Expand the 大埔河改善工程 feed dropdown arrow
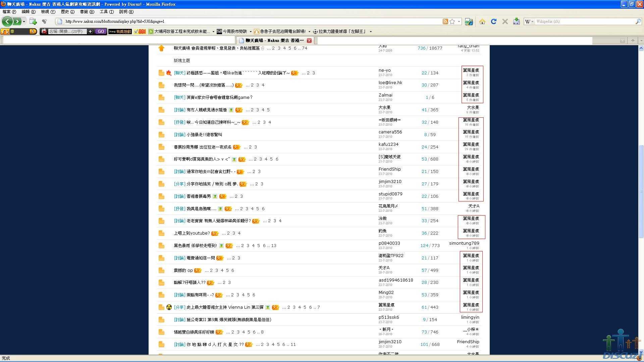Viewport: 644px width, 362px height. click(213, 32)
